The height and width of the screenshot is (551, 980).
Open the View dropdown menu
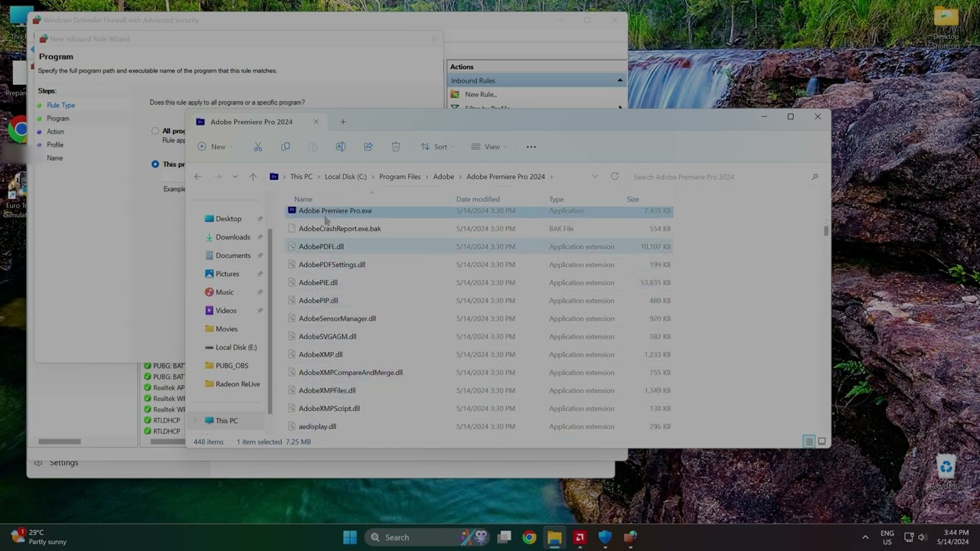click(488, 147)
